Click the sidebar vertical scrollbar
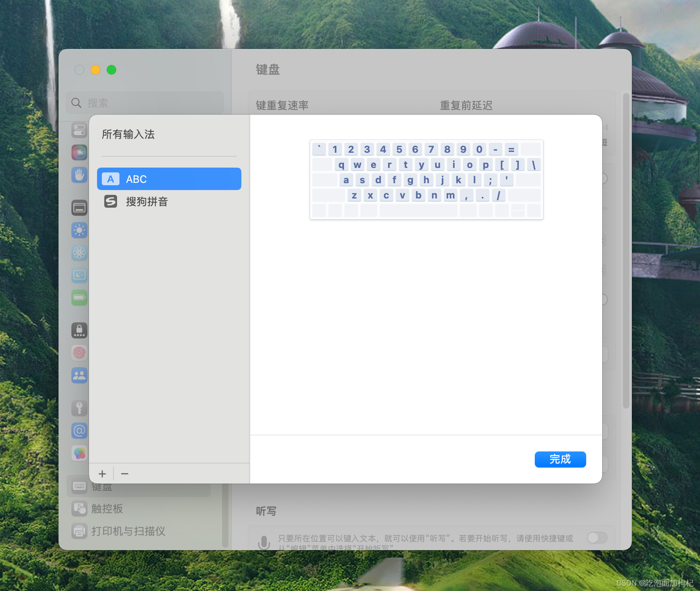 pos(225,515)
